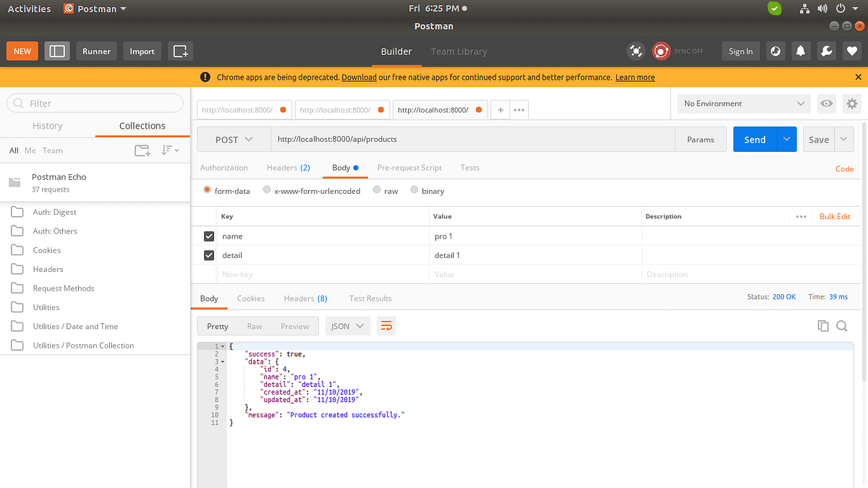Switch to the Headers request tab

coord(288,167)
